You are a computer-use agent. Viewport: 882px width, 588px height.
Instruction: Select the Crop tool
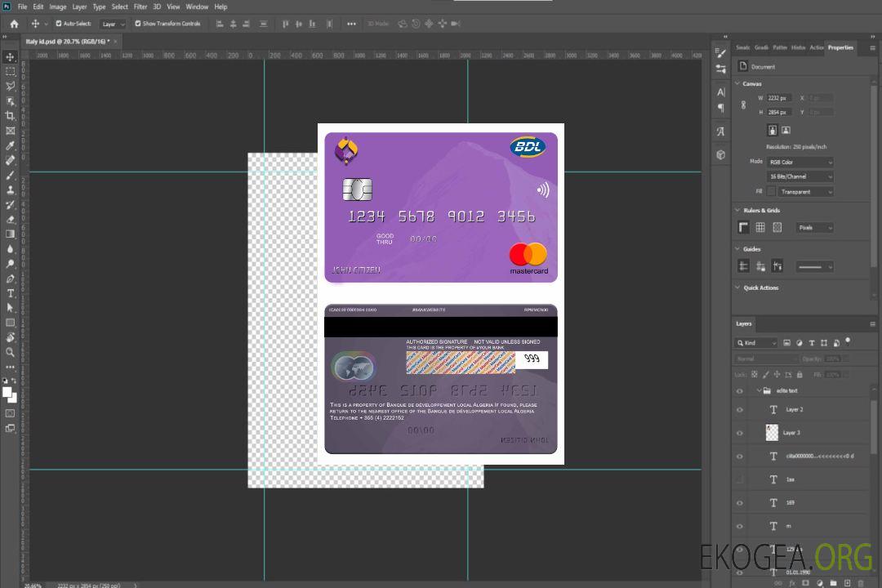click(x=10, y=116)
